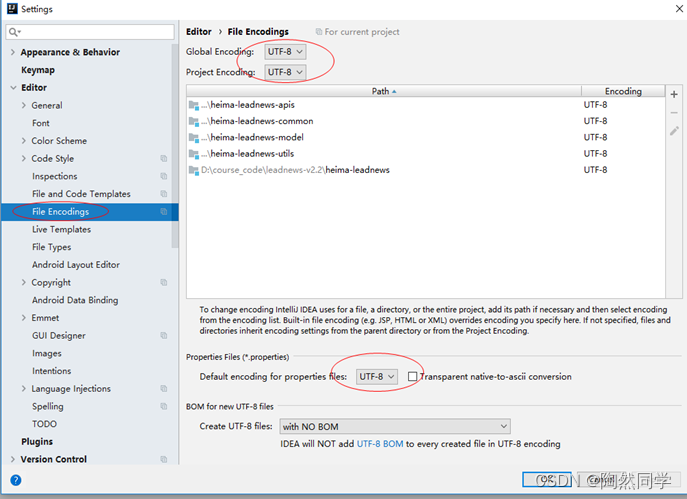Screen dimensions: 687x499
Task: Click project-level icon beside GUI Designer
Action: click(163, 336)
